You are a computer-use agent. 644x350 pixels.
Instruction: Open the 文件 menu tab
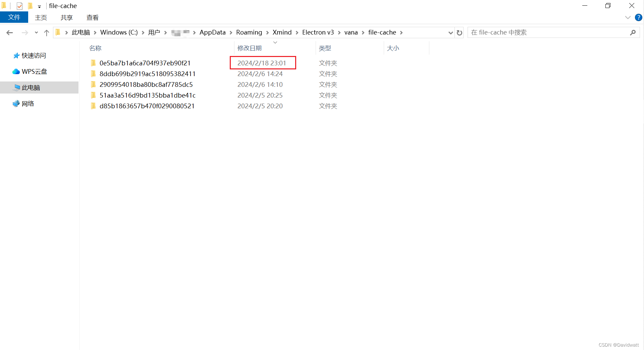(14, 17)
